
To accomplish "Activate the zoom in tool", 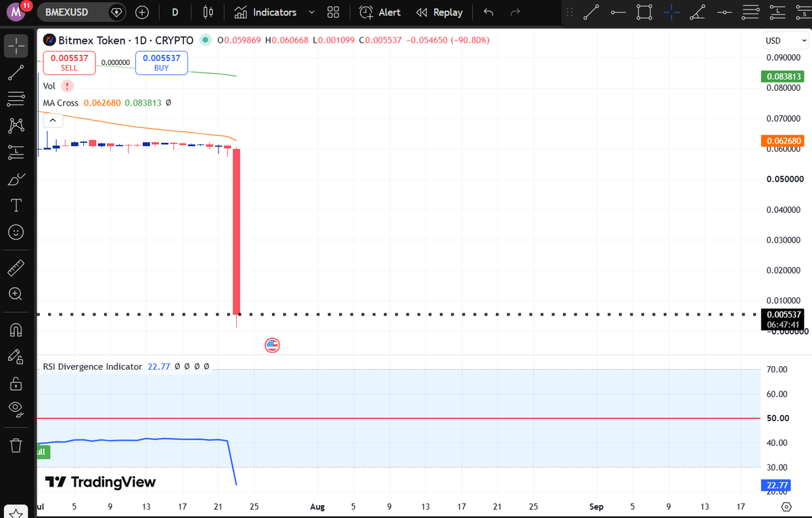I will click(x=16, y=294).
